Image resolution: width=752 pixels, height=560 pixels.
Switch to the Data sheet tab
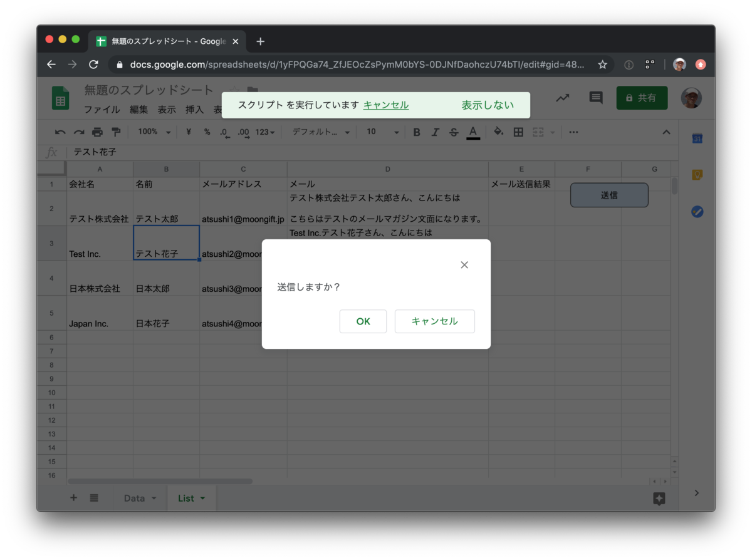tap(133, 498)
